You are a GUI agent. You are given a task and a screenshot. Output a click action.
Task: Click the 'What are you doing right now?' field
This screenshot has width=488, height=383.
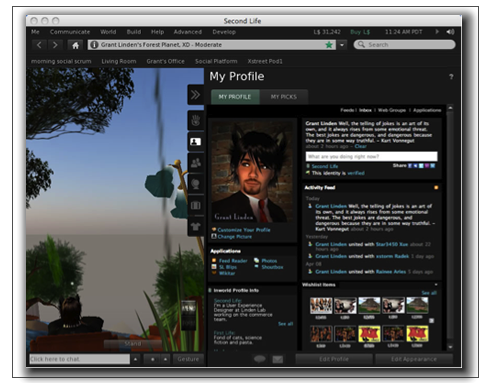[x=371, y=156]
